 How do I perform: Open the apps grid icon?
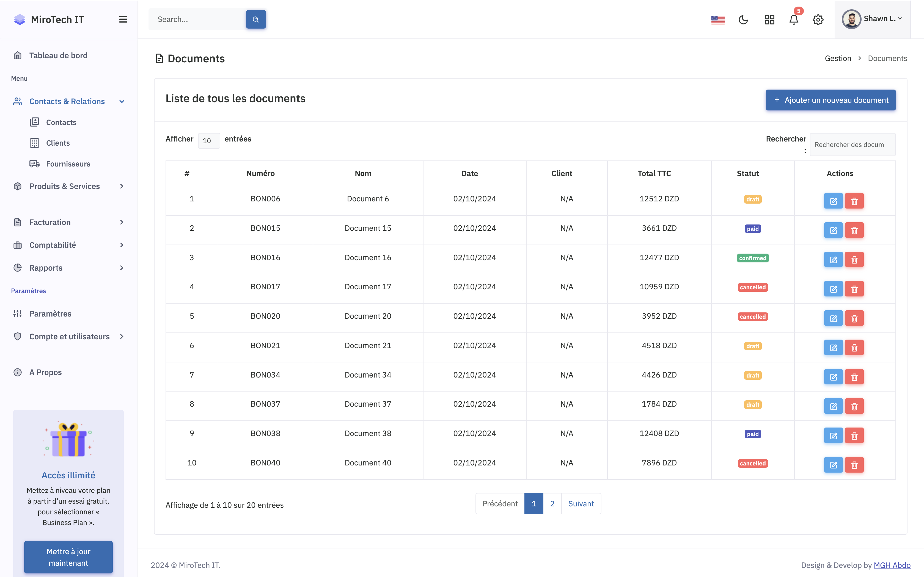(769, 20)
